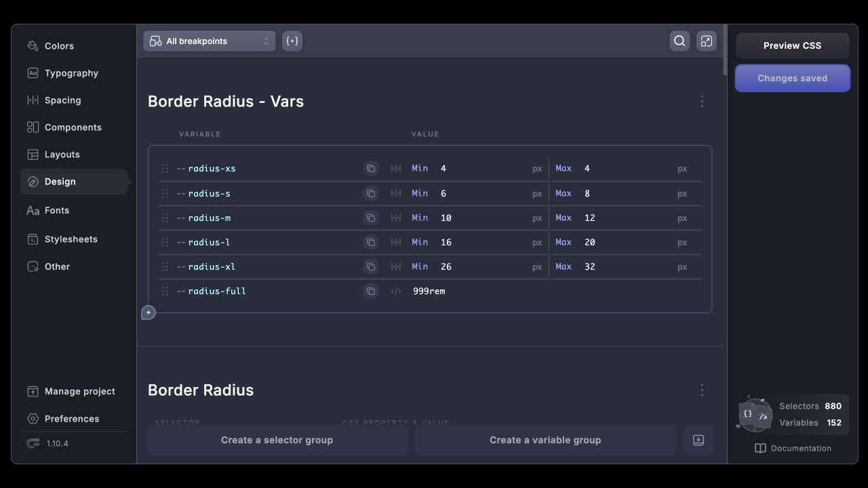Open the All breakpoints dropdown
This screenshot has width=868, height=488.
point(210,41)
